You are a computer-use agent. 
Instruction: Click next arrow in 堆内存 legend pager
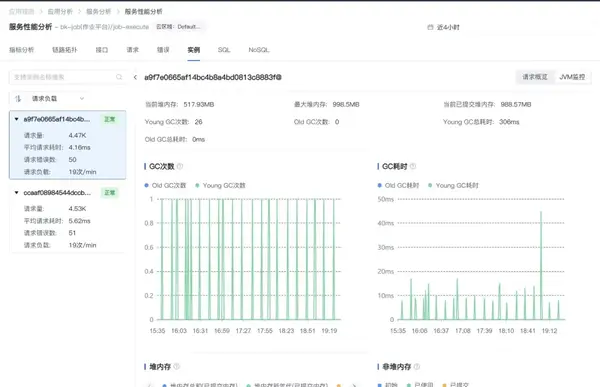coord(354,385)
